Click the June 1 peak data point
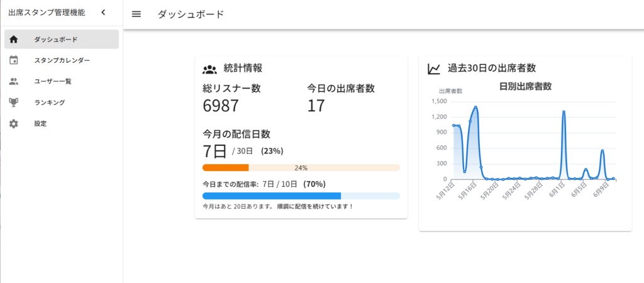The width and height of the screenshot is (644, 283). pos(564,112)
